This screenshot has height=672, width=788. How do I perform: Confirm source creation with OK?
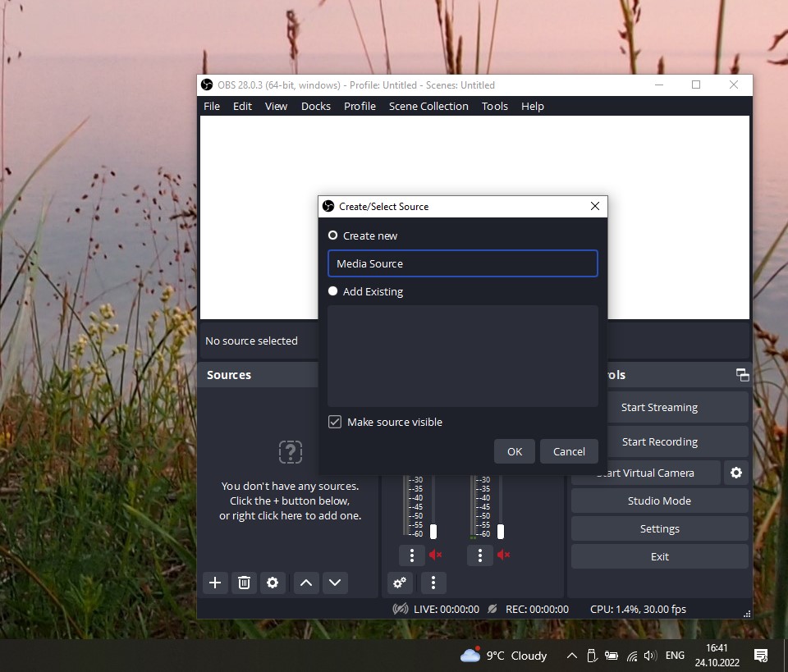click(514, 451)
